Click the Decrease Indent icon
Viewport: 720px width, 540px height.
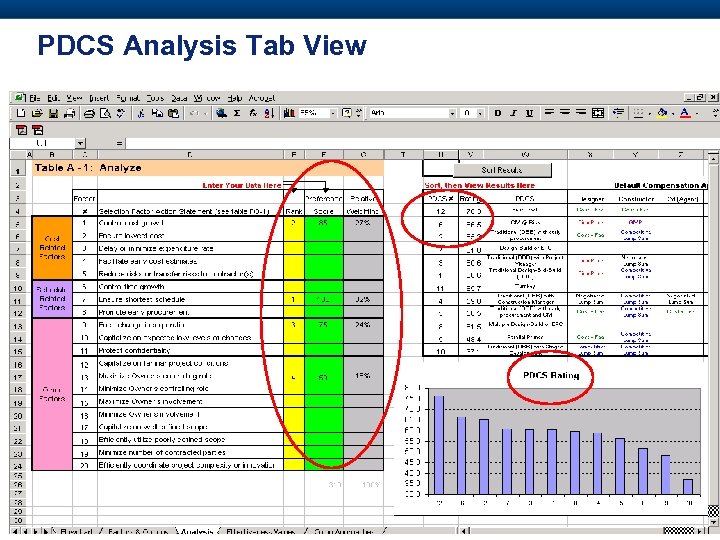[x=619, y=113]
